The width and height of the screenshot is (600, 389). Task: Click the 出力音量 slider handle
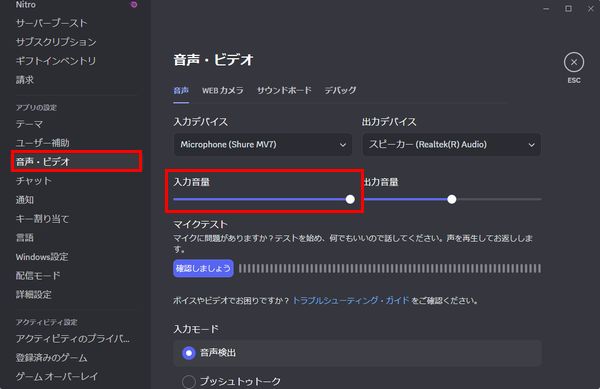point(452,199)
